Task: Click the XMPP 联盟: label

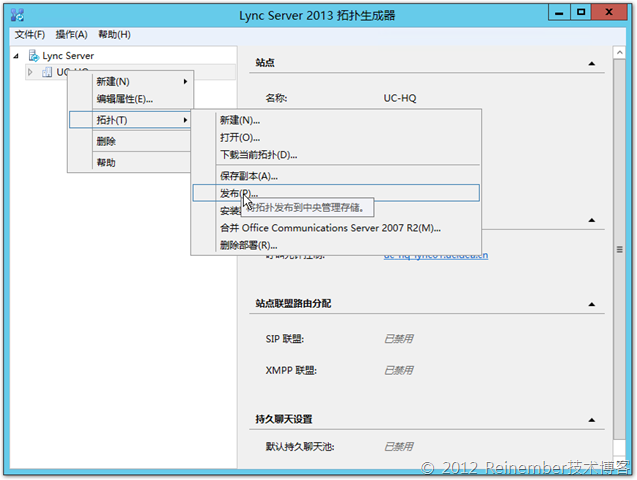Action: (x=291, y=370)
